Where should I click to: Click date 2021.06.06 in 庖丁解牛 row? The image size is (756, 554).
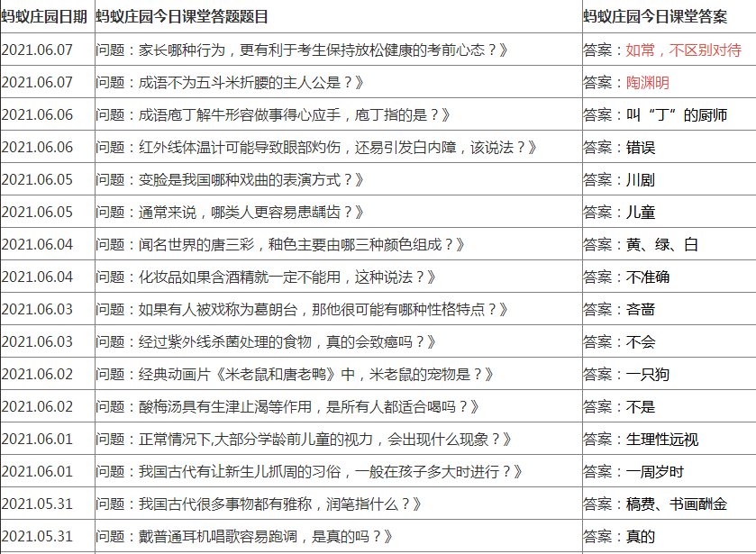(37, 114)
